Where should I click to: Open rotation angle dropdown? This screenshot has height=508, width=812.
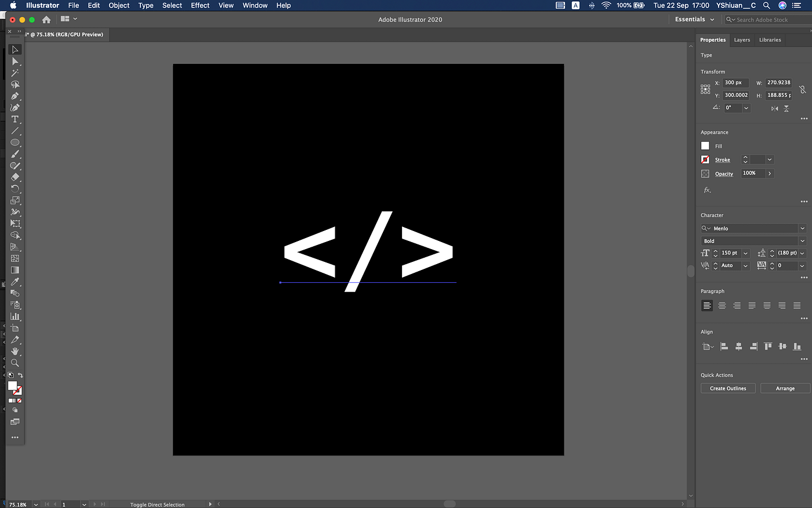point(746,108)
